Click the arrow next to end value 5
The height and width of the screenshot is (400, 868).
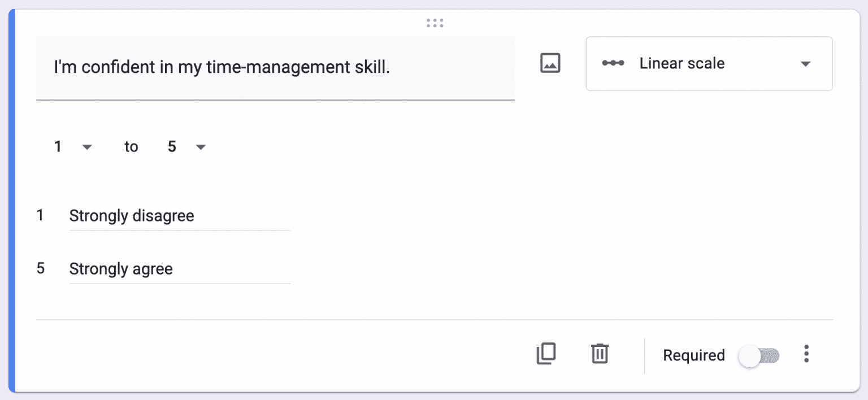tap(200, 147)
